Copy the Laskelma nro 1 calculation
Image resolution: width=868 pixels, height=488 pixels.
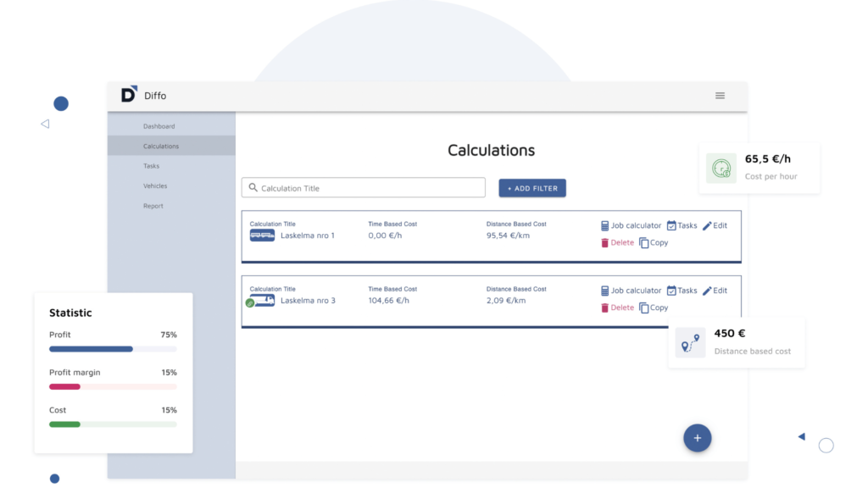654,243
